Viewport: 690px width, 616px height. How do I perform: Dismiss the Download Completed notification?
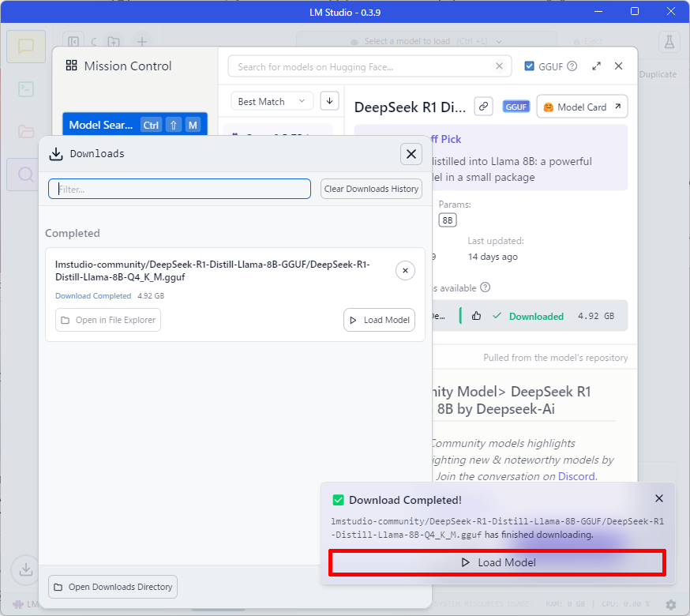click(x=659, y=498)
